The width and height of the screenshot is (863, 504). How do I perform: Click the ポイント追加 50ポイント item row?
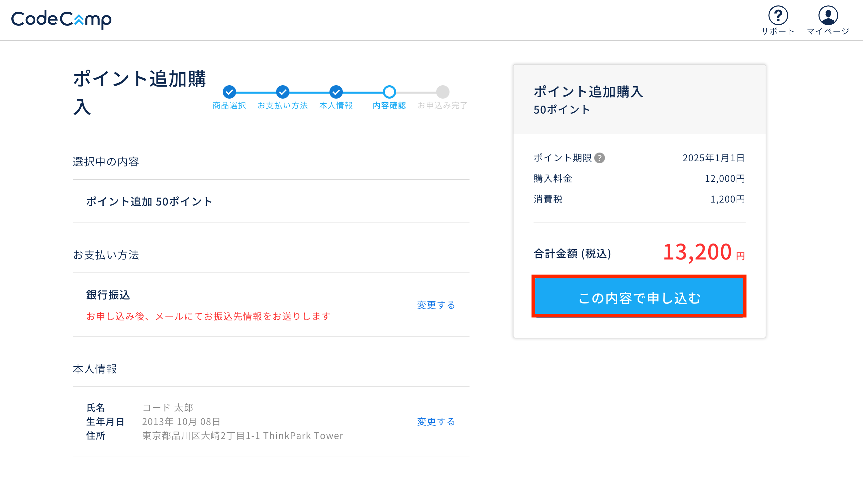click(x=149, y=202)
